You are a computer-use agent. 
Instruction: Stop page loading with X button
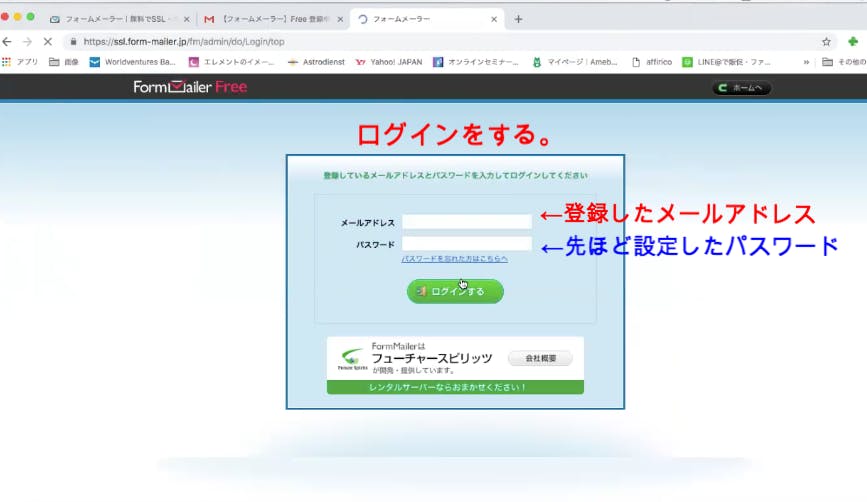pyautogui.click(x=48, y=41)
